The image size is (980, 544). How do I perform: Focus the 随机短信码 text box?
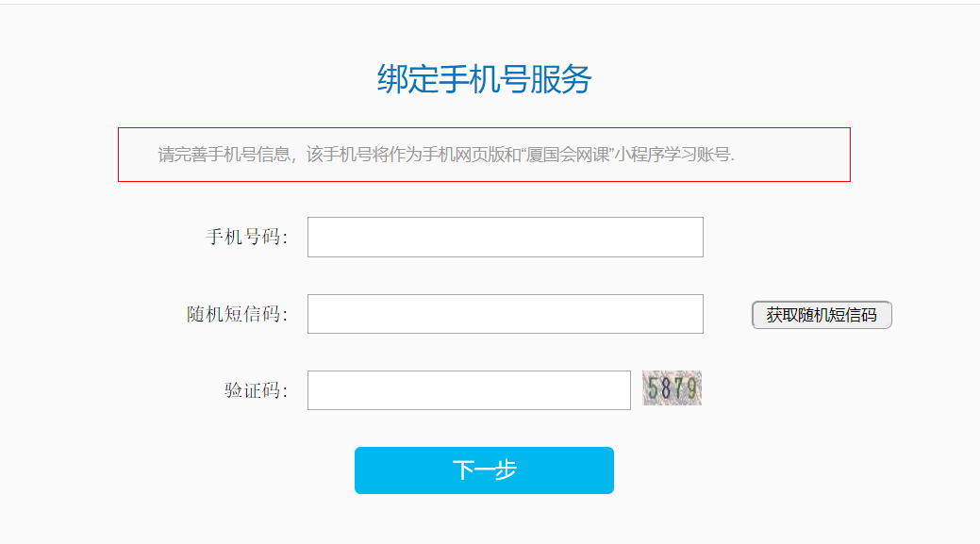[x=505, y=314]
